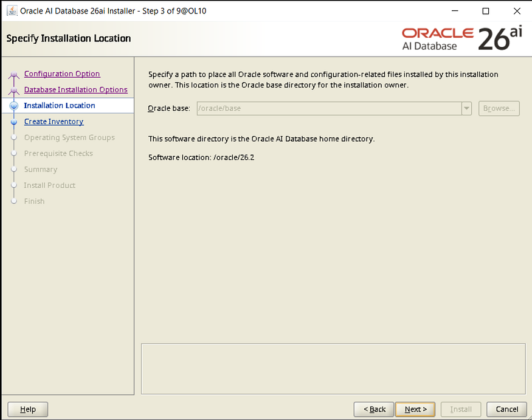
Task: Click the Finish step label
Action: coord(34,201)
